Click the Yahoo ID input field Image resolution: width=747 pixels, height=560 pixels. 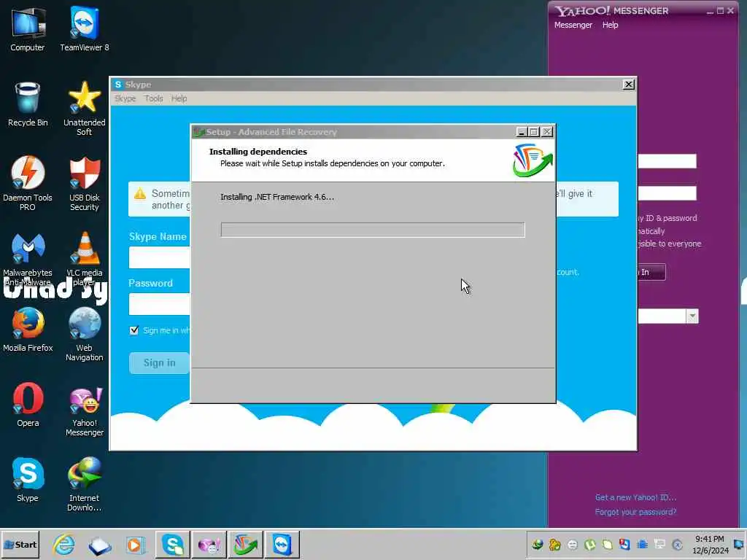tap(667, 161)
